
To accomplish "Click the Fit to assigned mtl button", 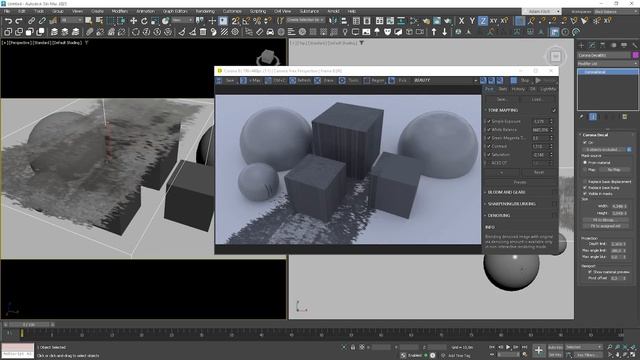I will 605,226.
